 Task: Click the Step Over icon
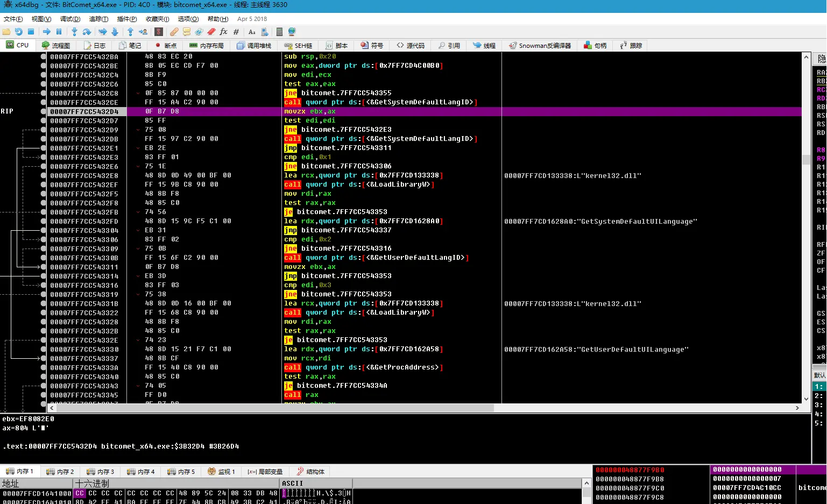coord(87,32)
